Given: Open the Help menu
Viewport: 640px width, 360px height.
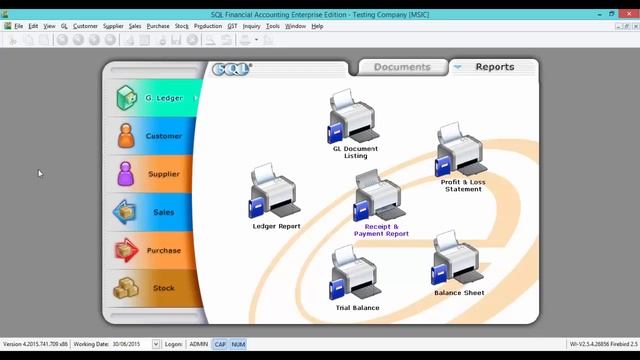Looking at the screenshot, I should tap(317, 26).
